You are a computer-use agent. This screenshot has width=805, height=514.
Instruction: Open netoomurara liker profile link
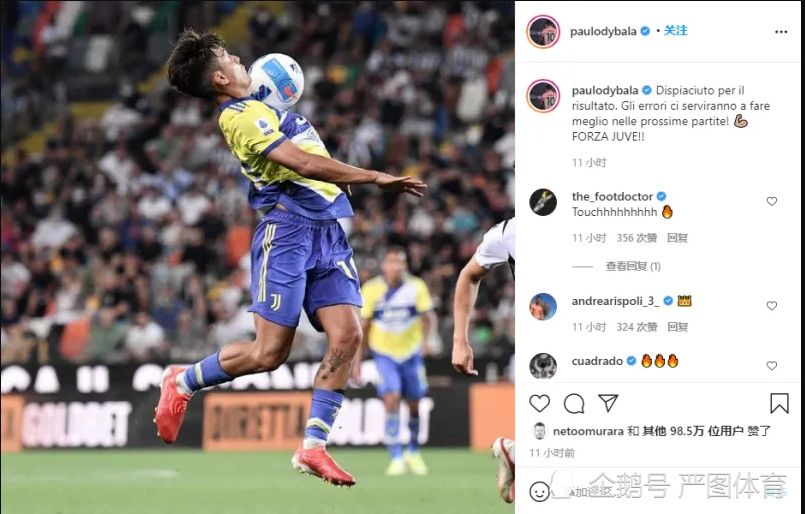tap(588, 431)
